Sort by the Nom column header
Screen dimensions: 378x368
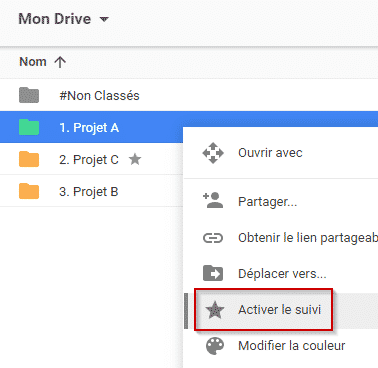click(x=33, y=62)
